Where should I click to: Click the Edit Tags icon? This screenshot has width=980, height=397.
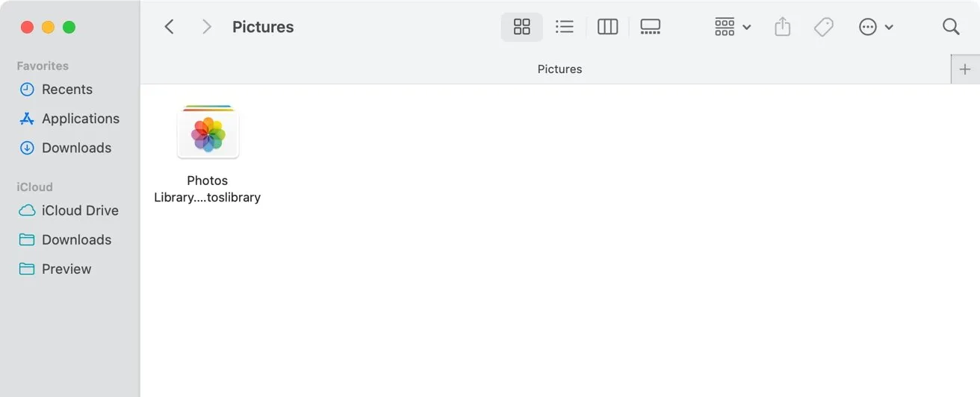click(823, 27)
